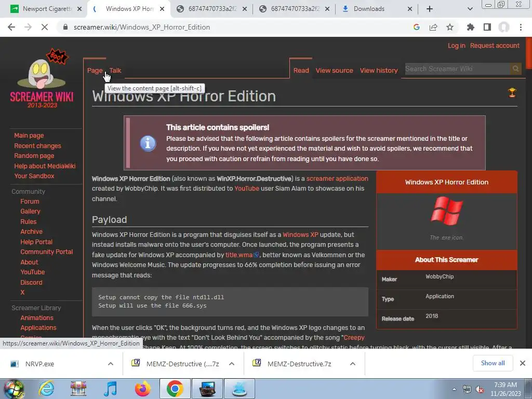Expand options for MEMZ-Destructive (....7z download
This screenshot has width=532, height=399.
pos(232,364)
